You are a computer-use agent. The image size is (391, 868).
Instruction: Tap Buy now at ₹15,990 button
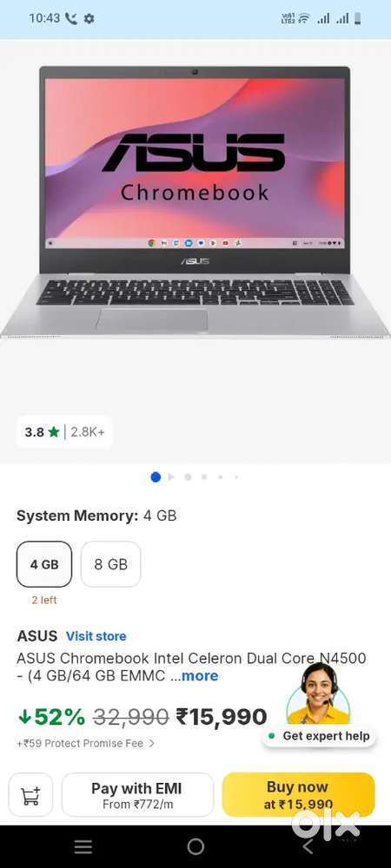tap(299, 795)
